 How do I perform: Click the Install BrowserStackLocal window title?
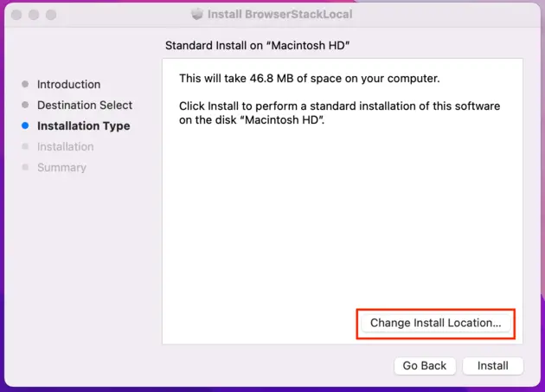[x=279, y=15]
